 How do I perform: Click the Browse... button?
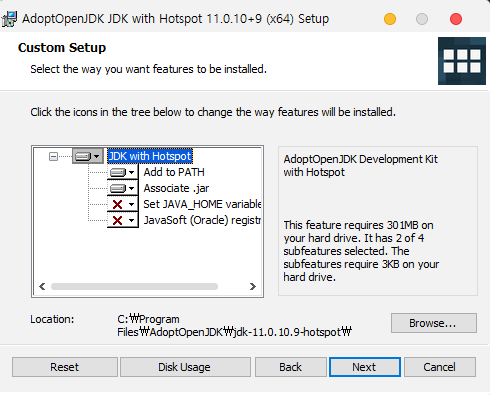pos(434,323)
